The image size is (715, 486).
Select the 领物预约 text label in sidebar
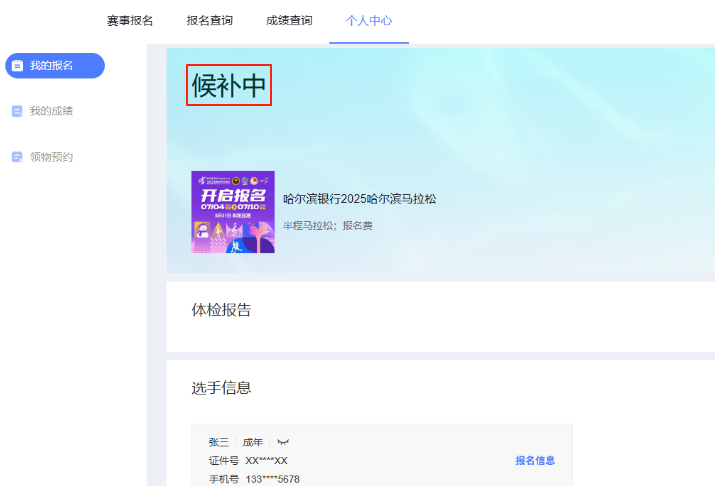click(51, 157)
